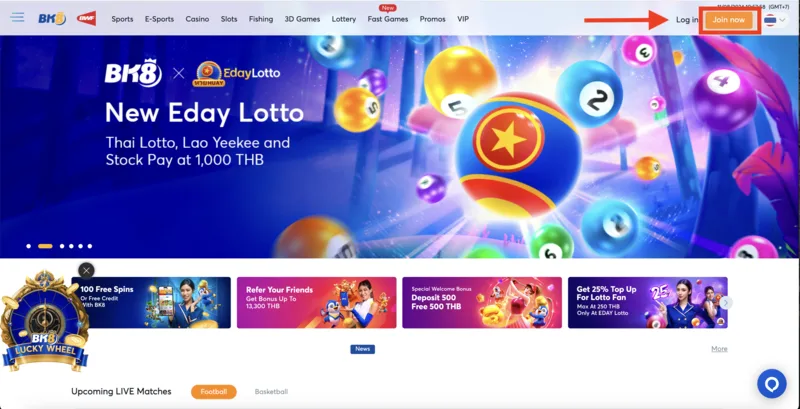The height and width of the screenshot is (409, 800).
Task: Open the Sports menu
Action: click(x=122, y=19)
